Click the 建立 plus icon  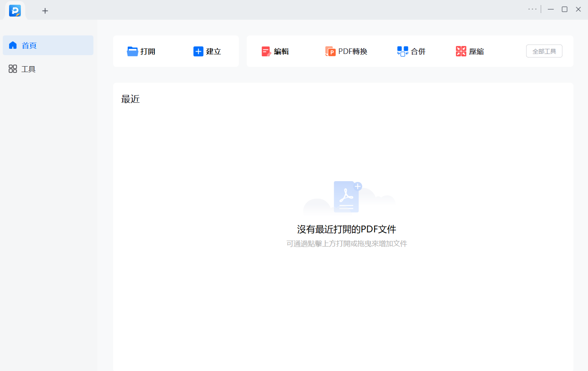(x=198, y=51)
